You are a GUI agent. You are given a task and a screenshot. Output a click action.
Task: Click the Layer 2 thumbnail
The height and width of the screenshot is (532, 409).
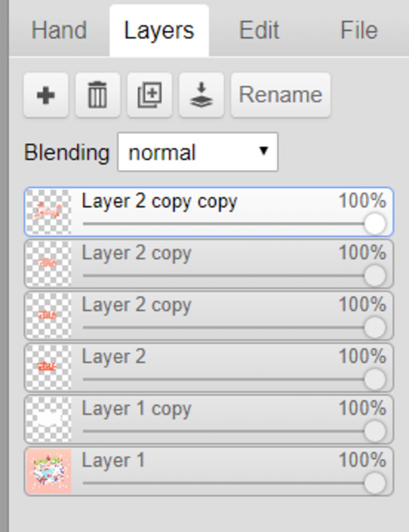pyautogui.click(x=49, y=367)
